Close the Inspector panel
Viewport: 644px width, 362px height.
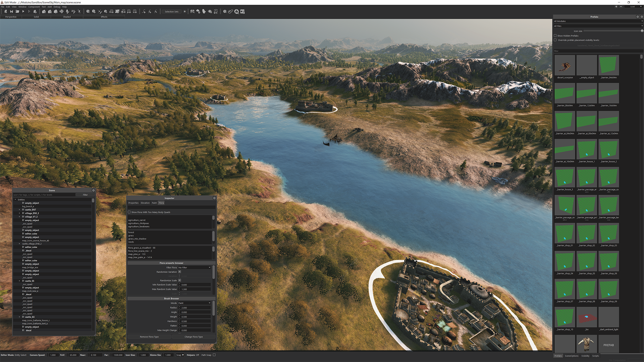214,198
